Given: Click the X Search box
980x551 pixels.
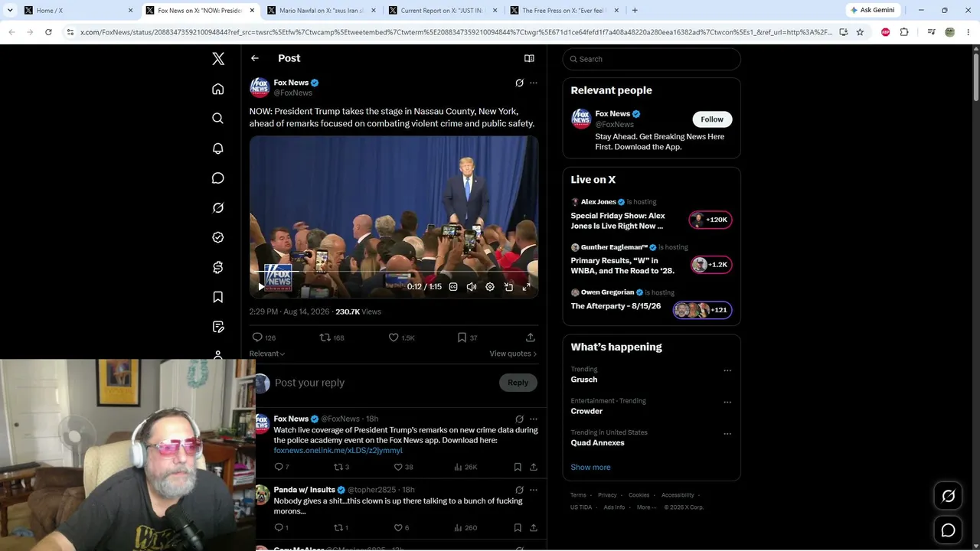Looking at the screenshot, I should [652, 59].
